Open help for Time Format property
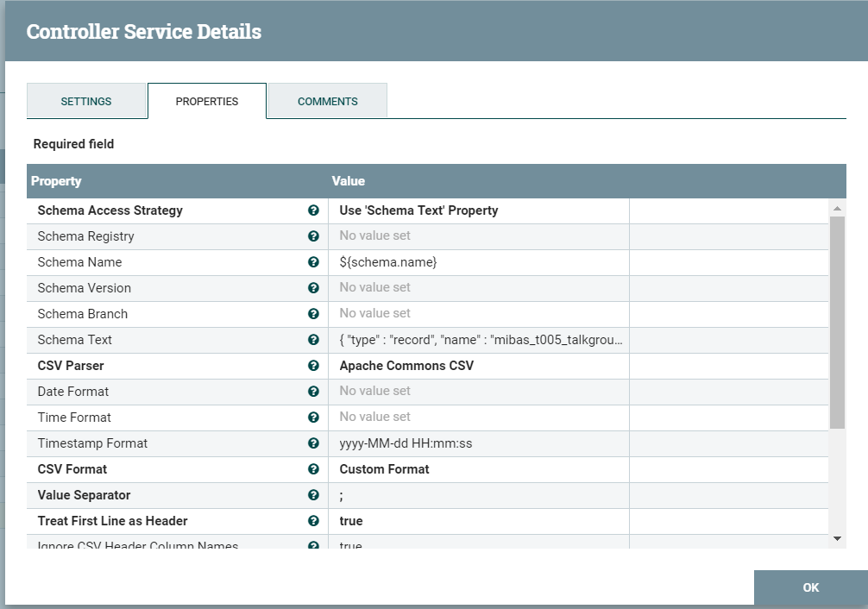Viewport: 868px width, 609px height. click(313, 417)
